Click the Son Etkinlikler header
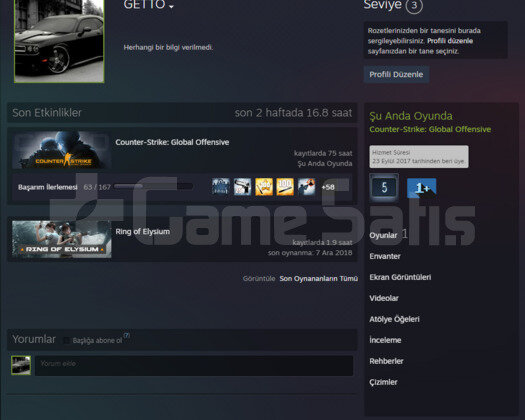The width and height of the screenshot is (525, 420). coord(47,113)
